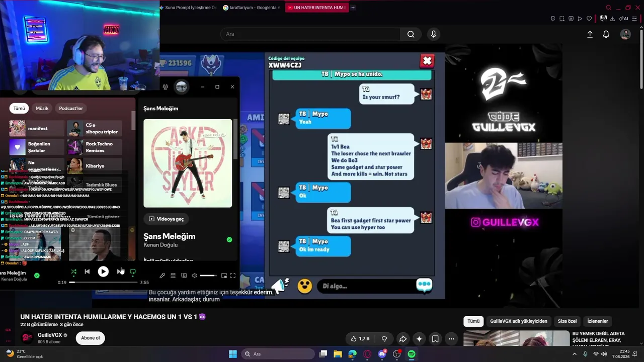Open Rock Techno Remixes playlist
The height and width of the screenshot is (362, 644).
(95, 147)
